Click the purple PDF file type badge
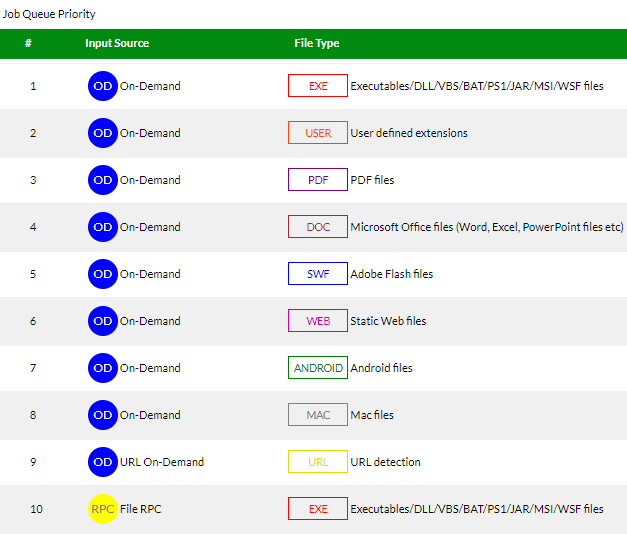 click(x=318, y=180)
